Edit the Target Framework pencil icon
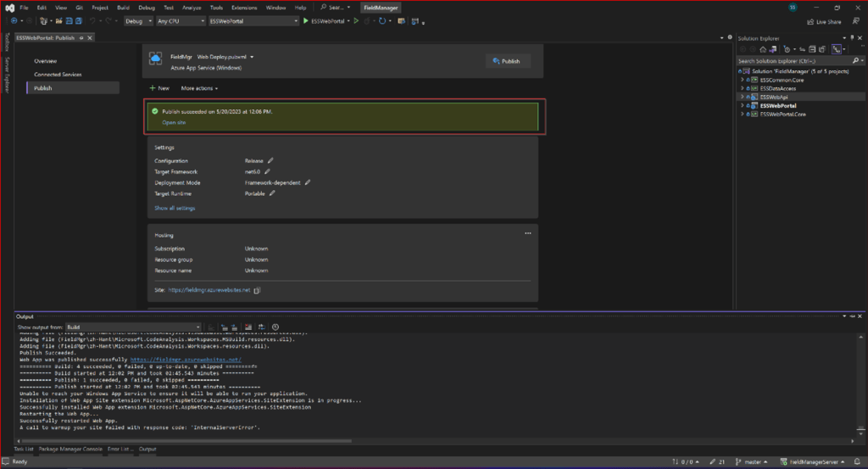868x469 pixels. pyautogui.click(x=267, y=171)
